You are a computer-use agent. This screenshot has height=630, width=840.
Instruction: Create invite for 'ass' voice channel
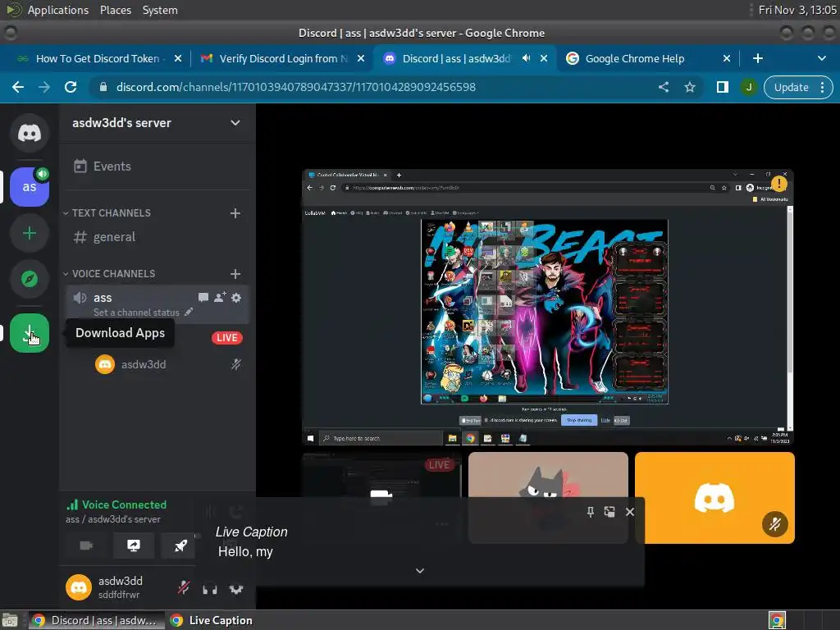[x=220, y=297]
